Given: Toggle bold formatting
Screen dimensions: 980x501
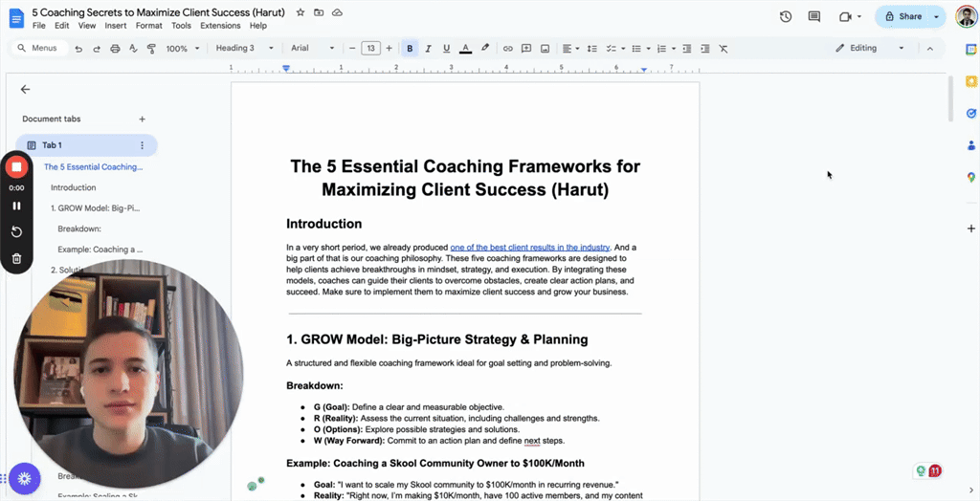Looking at the screenshot, I should 410,48.
